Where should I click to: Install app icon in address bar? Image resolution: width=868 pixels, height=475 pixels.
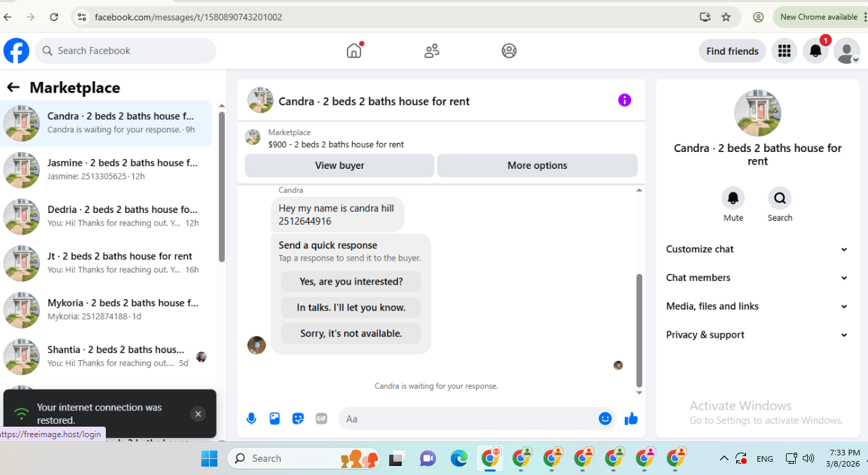pyautogui.click(x=705, y=17)
